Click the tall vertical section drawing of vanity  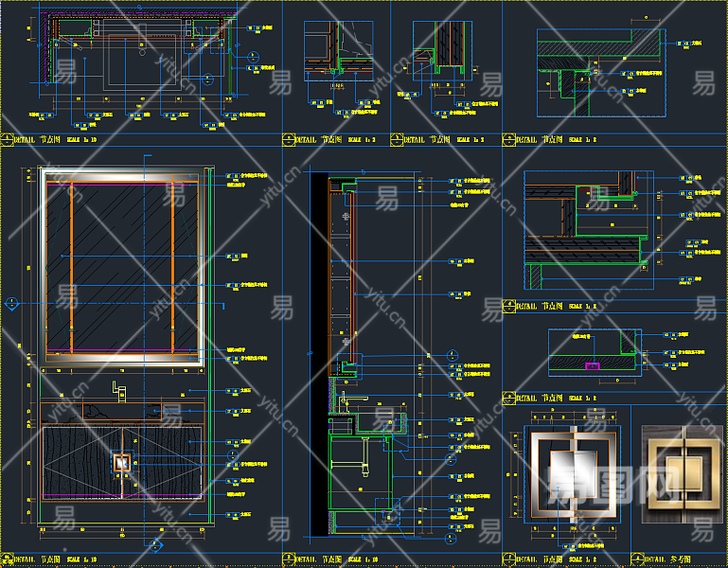point(366,355)
